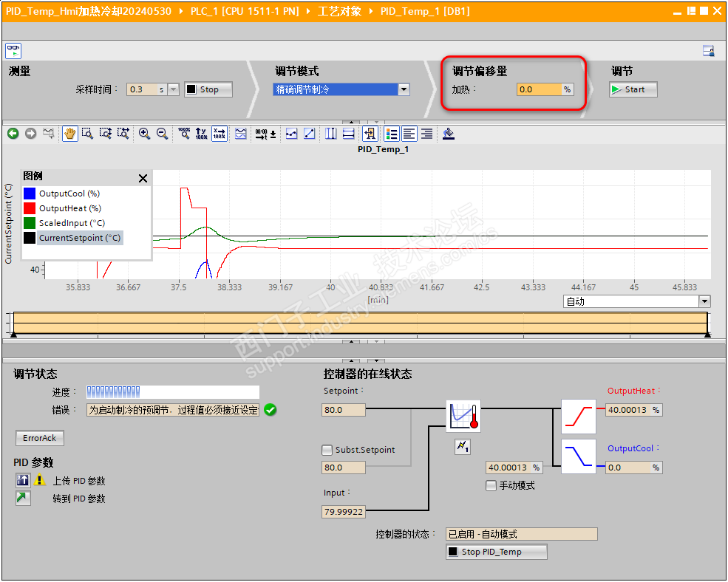Click the tuning progress bar
The image size is (728, 582).
173,392
